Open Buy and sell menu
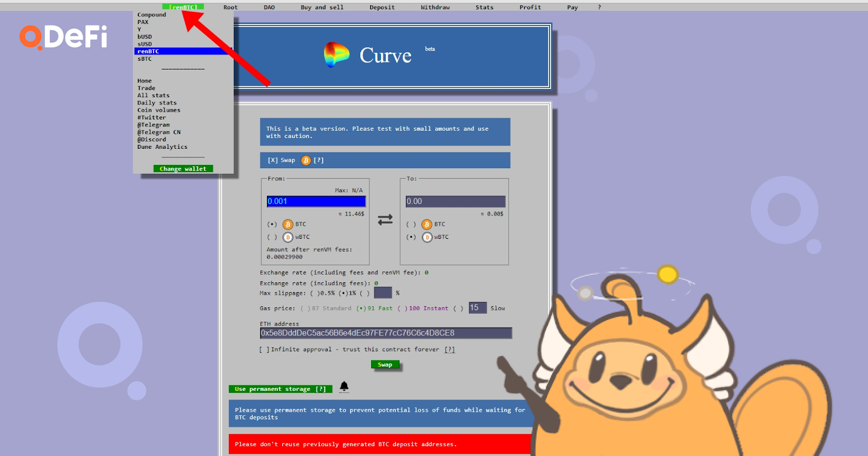The width and height of the screenshot is (868, 456). pyautogui.click(x=322, y=7)
